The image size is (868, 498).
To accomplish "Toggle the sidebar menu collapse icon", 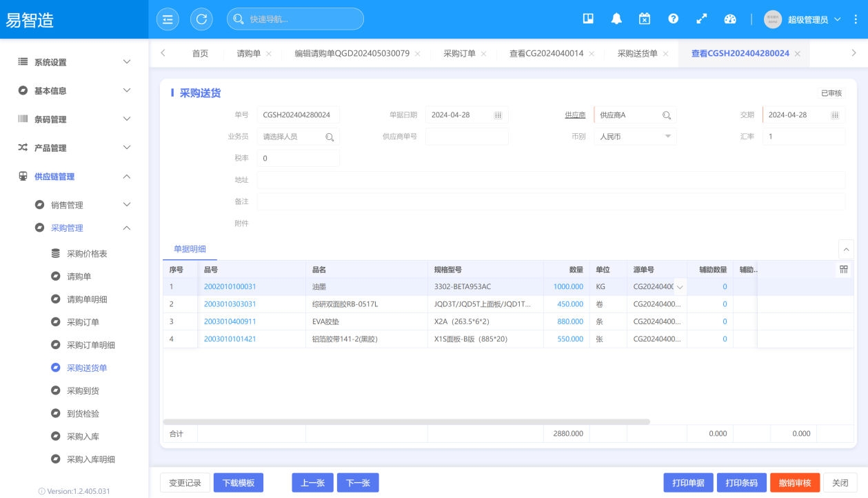I will [168, 19].
